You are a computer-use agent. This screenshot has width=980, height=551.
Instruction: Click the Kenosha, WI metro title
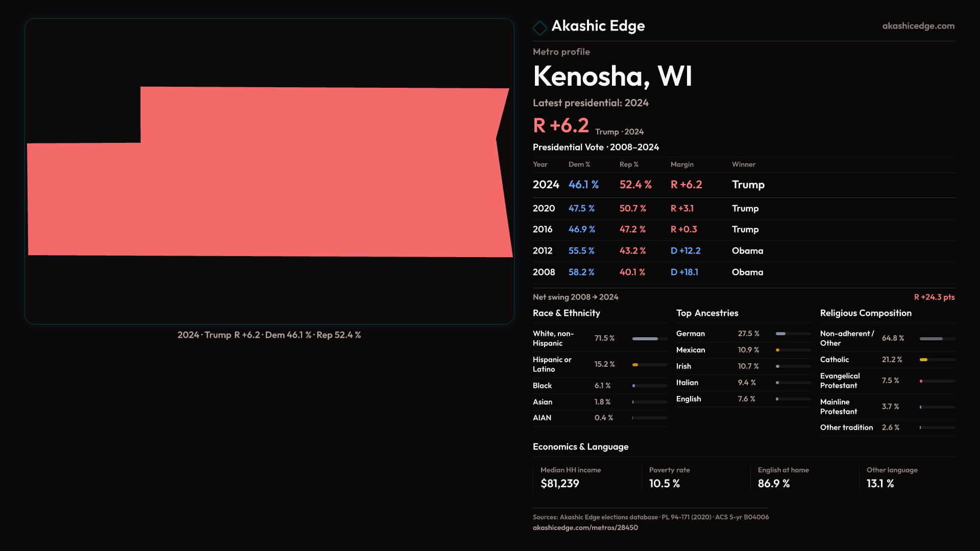[x=612, y=77]
